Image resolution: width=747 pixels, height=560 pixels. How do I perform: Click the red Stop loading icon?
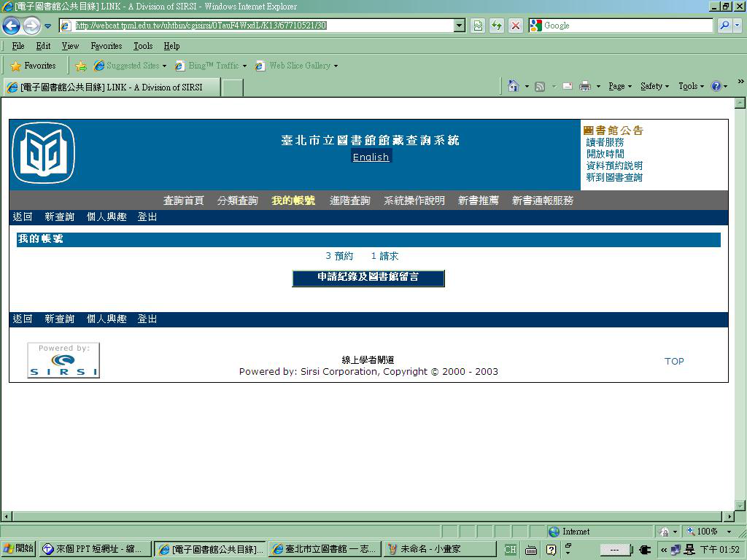pos(516,26)
